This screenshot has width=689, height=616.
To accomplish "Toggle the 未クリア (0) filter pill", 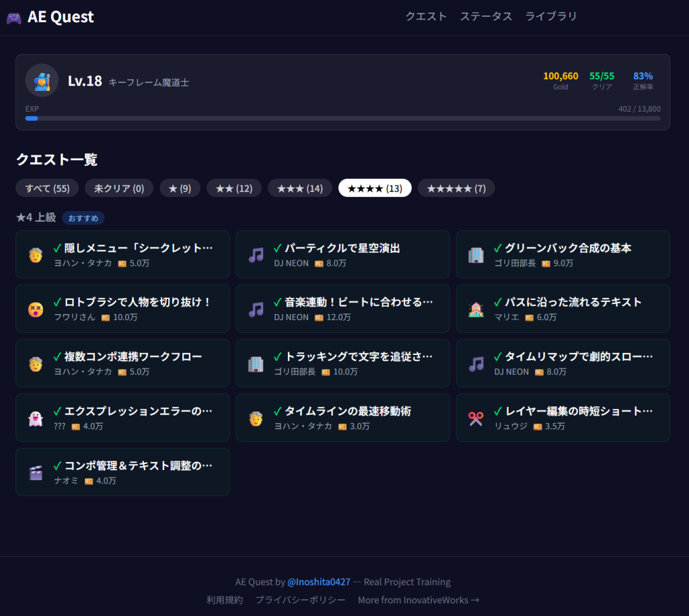I will [x=119, y=188].
